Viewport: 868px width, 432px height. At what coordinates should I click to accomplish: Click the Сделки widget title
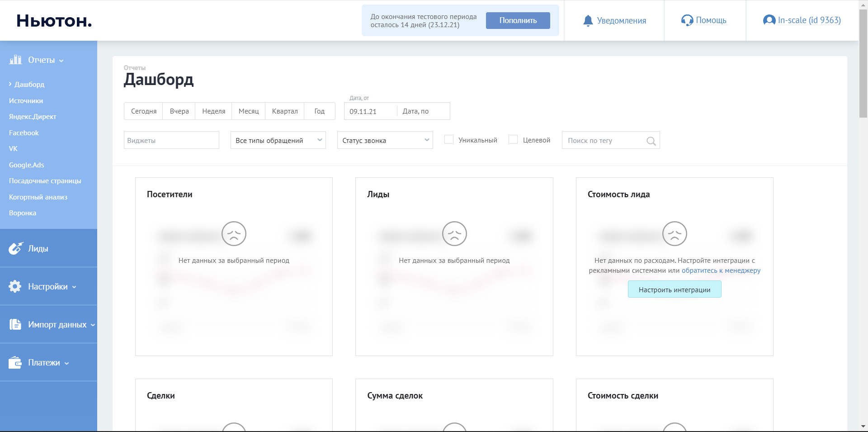click(161, 396)
